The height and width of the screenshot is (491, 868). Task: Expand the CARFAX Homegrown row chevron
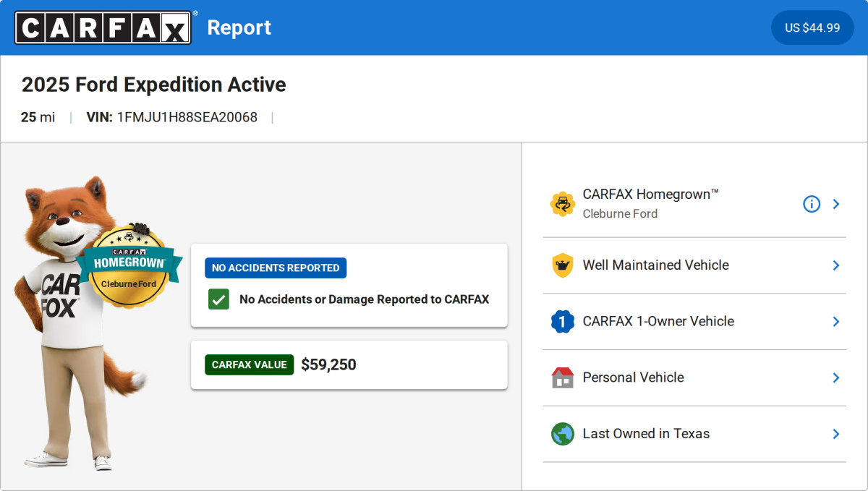836,204
